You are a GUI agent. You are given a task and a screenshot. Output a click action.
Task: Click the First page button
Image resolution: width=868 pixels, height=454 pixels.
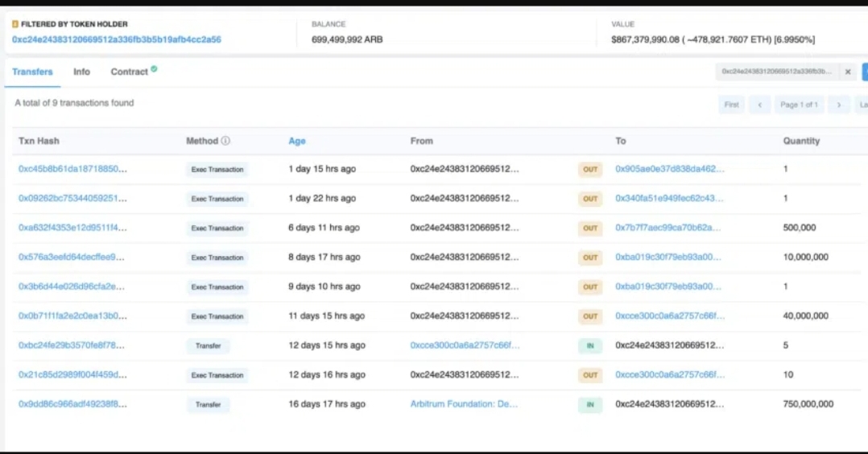click(731, 105)
